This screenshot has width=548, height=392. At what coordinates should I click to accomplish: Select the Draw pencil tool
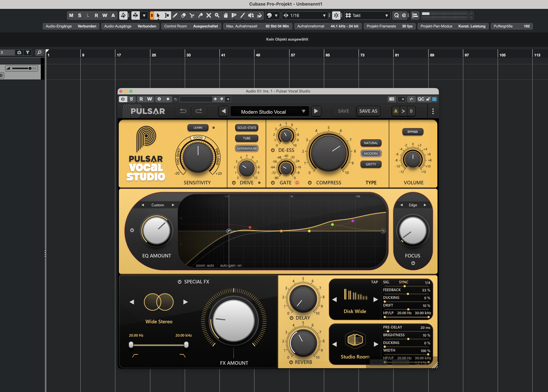[x=175, y=15]
